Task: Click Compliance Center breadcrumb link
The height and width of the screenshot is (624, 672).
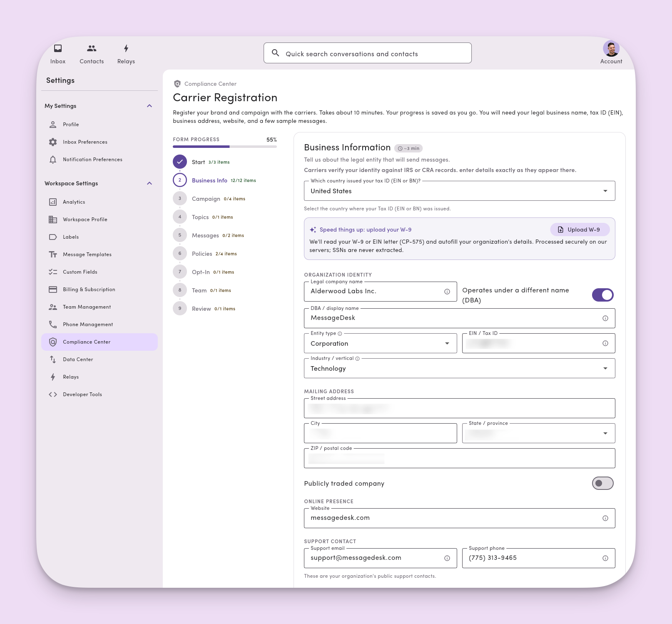Action: coord(210,84)
